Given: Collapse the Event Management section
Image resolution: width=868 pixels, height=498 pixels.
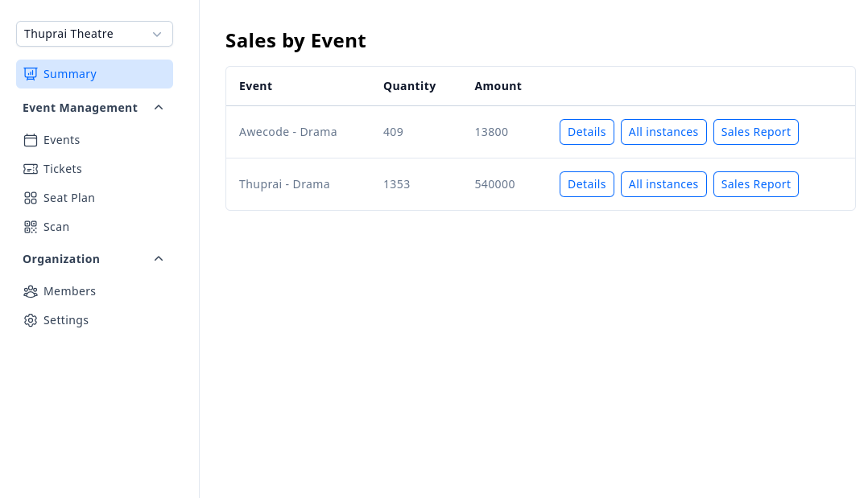Looking at the screenshot, I should 159,107.
